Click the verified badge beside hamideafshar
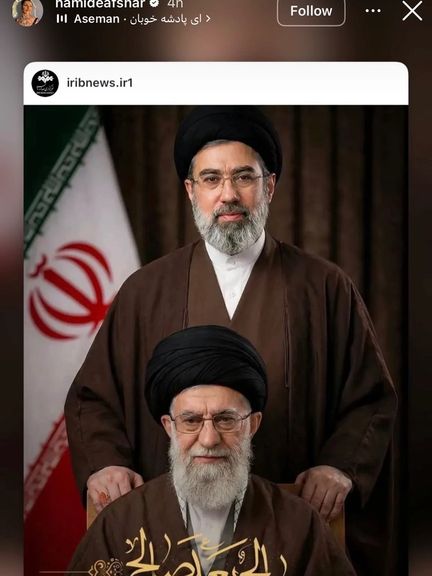 [x=154, y=3]
